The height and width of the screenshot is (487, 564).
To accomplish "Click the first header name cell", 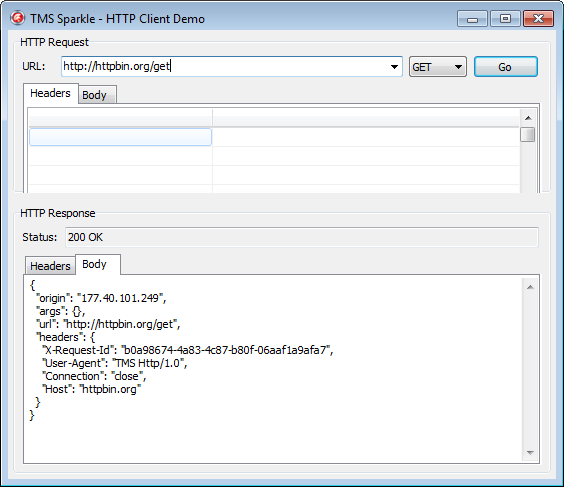I will (x=120, y=137).
